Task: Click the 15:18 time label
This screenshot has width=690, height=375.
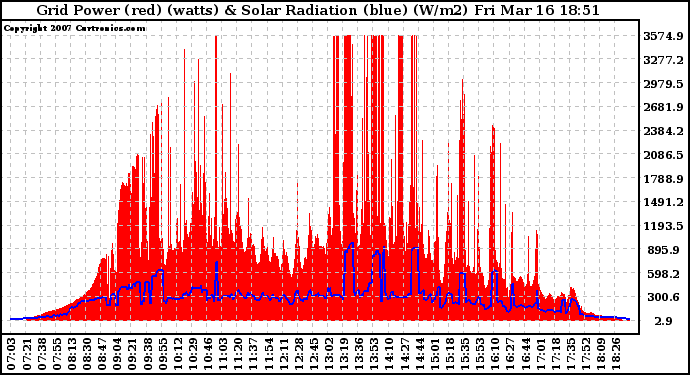Action: [450, 354]
